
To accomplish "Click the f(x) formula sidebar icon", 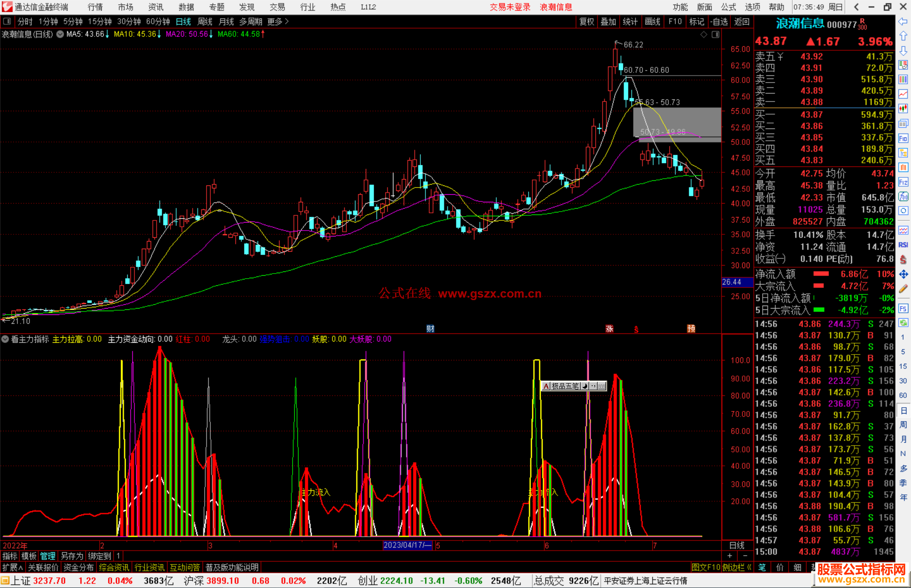I will [x=903, y=196].
